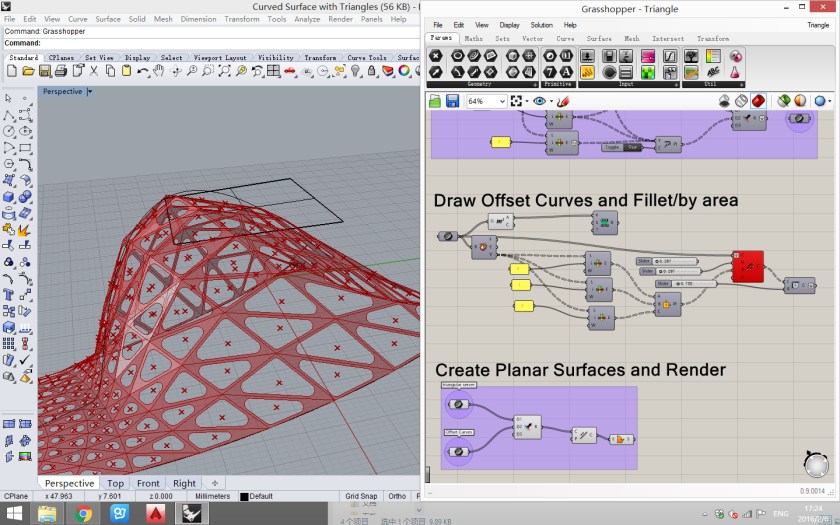Open the 64% zoom level dropdown

(502, 101)
